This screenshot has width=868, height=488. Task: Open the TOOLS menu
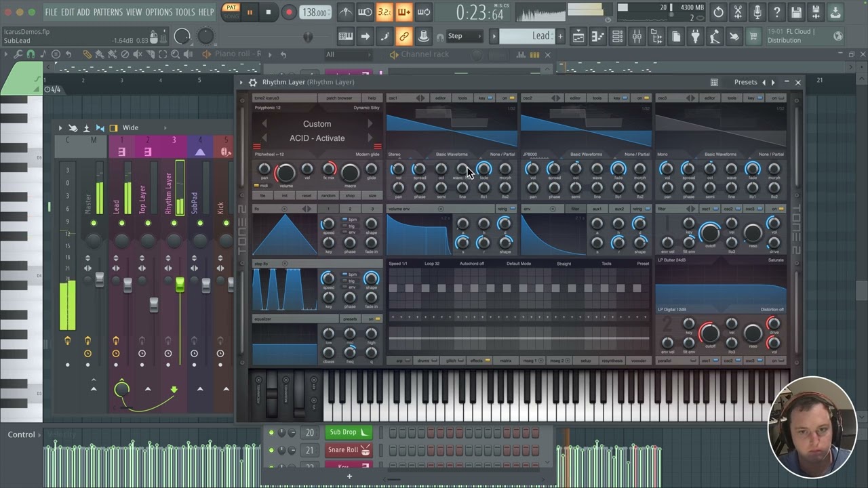click(x=185, y=12)
